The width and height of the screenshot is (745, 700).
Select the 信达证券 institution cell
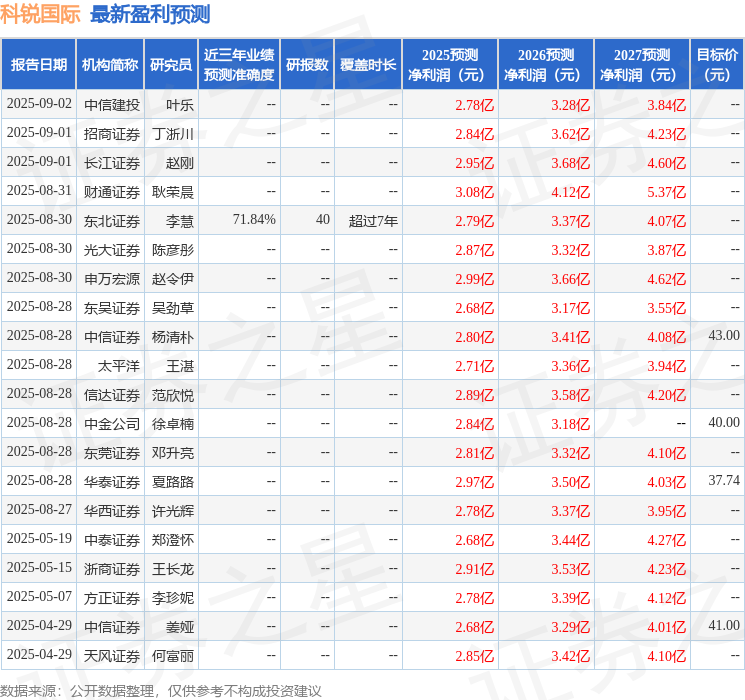[x=112, y=395]
